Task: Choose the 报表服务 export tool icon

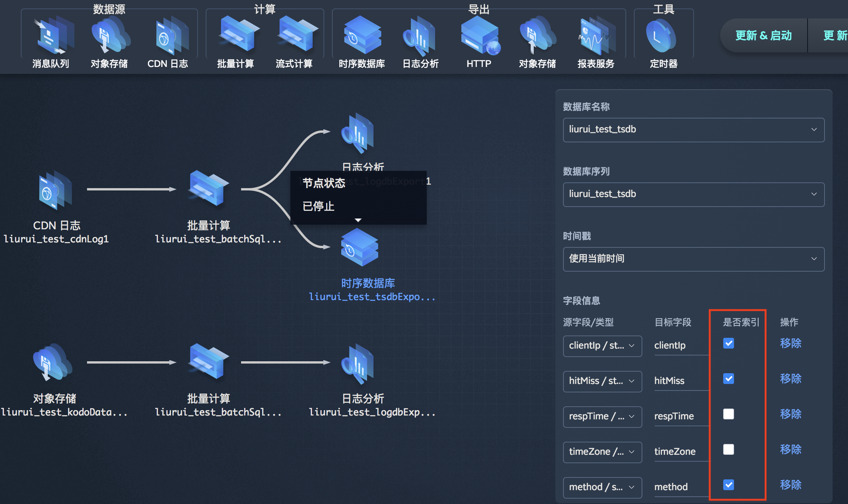Action: point(596,35)
